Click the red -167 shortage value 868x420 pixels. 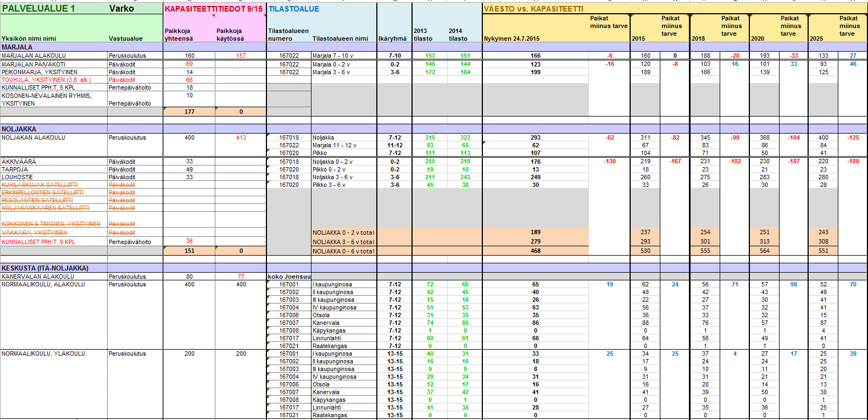675,161
